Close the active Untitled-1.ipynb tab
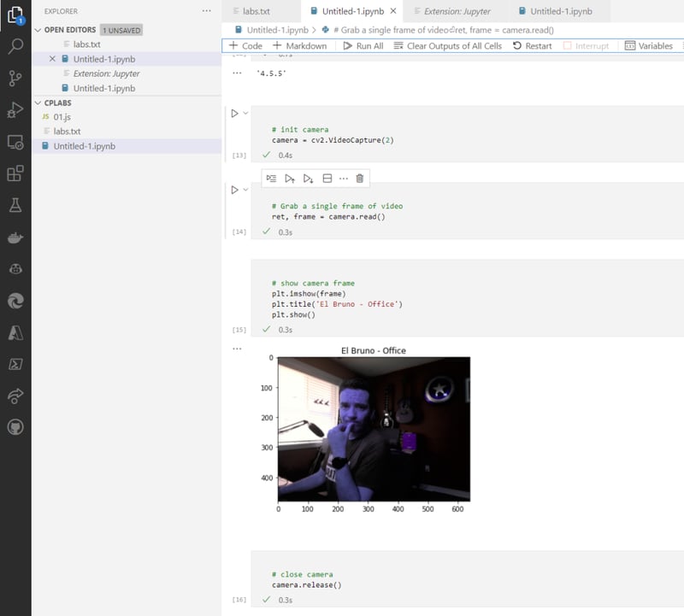Viewport: 684px width, 616px height. (x=393, y=11)
